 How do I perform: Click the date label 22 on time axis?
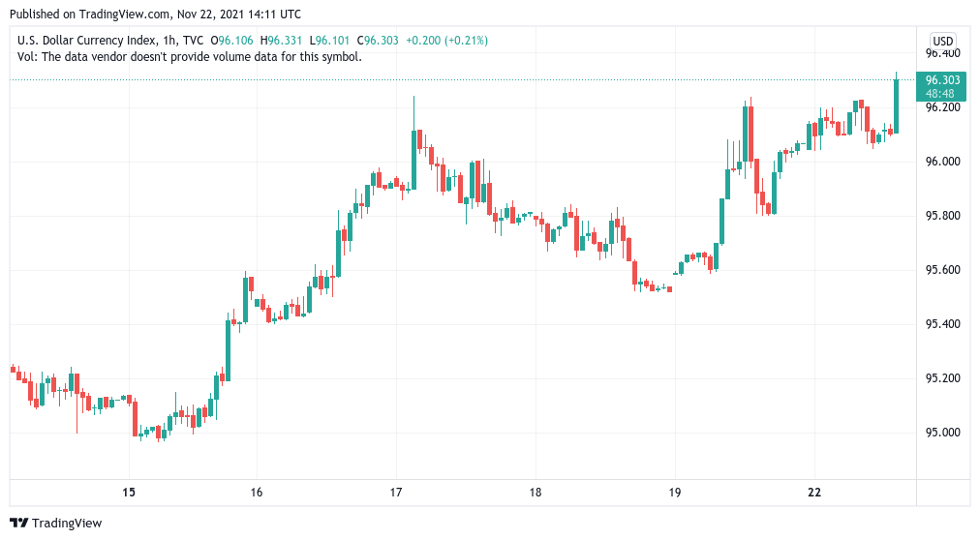click(x=813, y=493)
